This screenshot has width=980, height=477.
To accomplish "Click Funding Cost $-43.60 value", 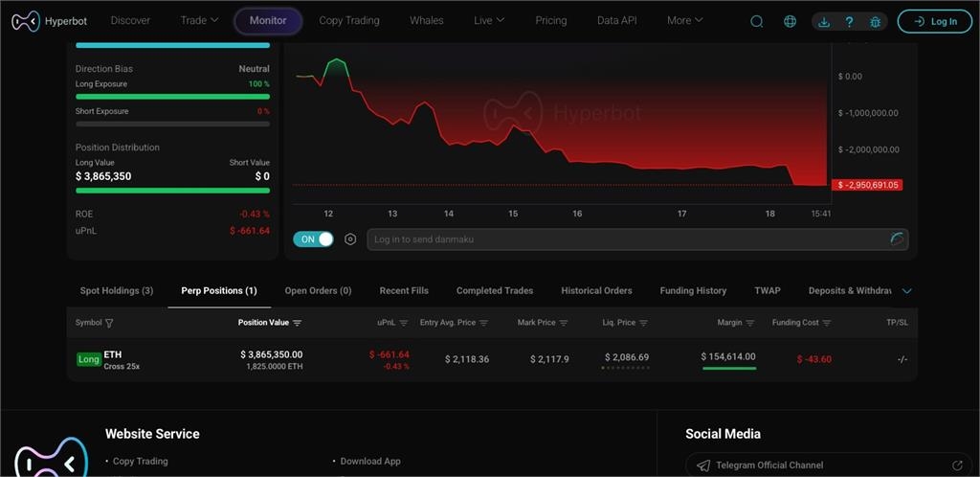I will click(814, 359).
